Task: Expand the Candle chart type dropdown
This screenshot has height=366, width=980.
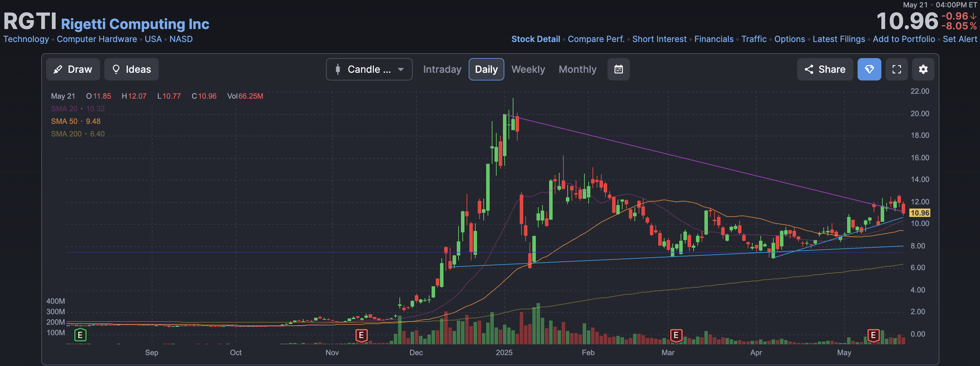Action: [369, 69]
